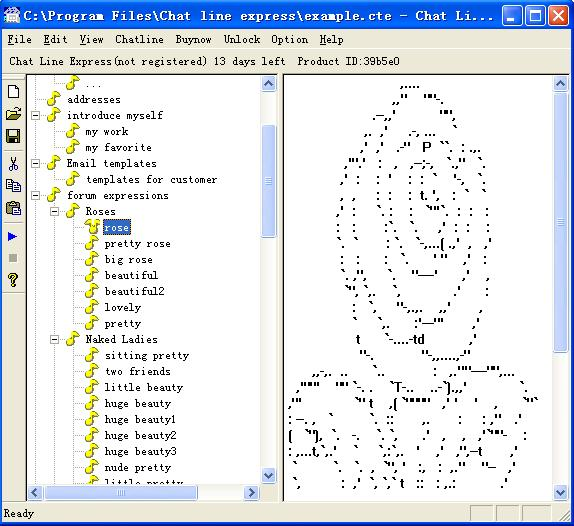Minimize the Chat Line Express window
This screenshot has width=574, height=526.
(x=512, y=16)
